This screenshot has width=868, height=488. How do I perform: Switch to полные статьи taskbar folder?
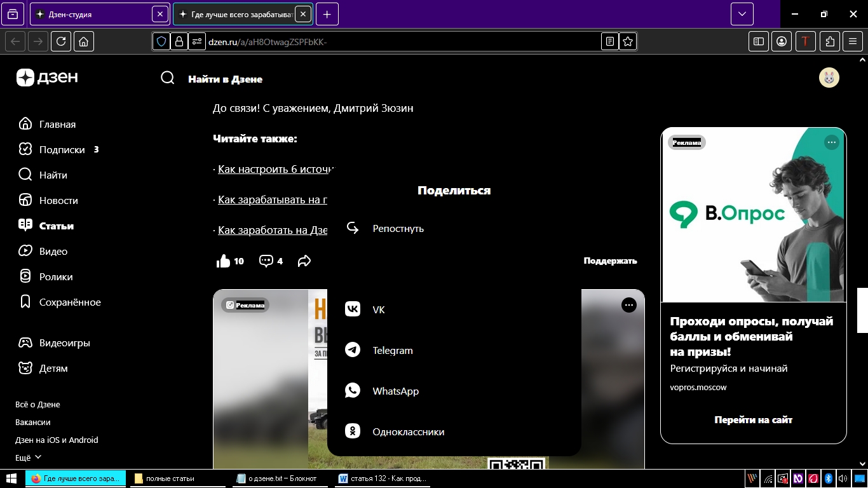[x=179, y=478]
